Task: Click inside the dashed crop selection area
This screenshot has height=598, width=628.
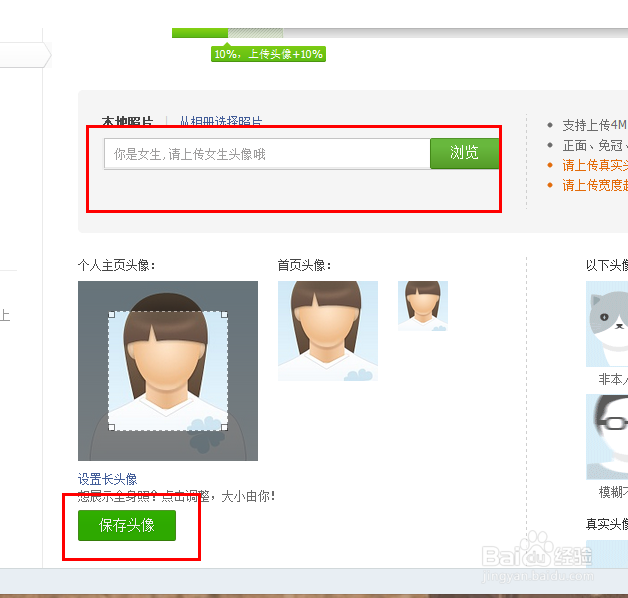Action: (x=168, y=371)
